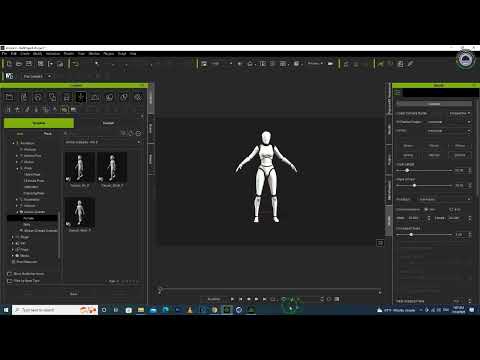Select the Project folder category in Content panel
Screen dimensions: 480x360
pyautogui.click(x=9, y=97)
